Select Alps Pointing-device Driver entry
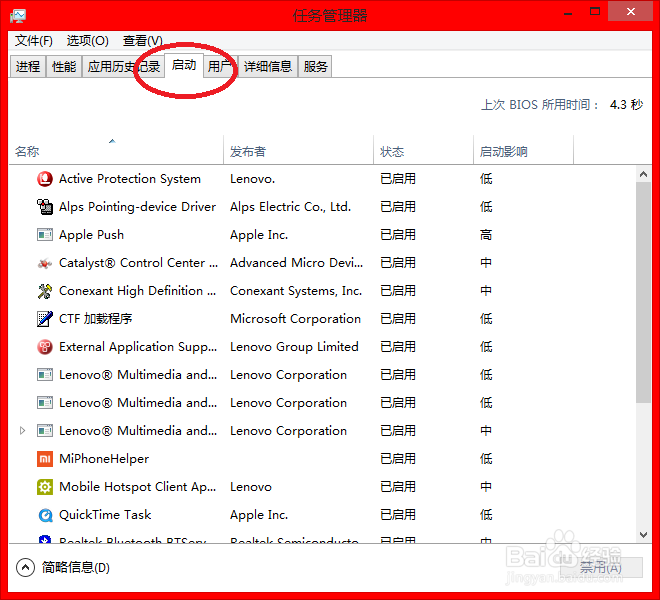 pyautogui.click(x=137, y=207)
